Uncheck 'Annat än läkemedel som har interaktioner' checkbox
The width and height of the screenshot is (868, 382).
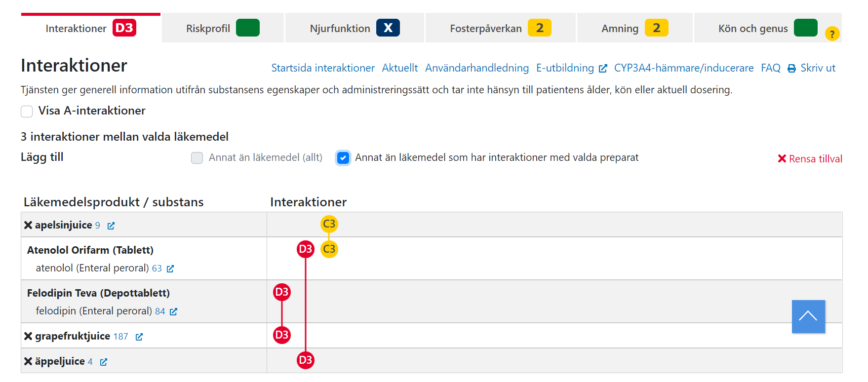343,158
